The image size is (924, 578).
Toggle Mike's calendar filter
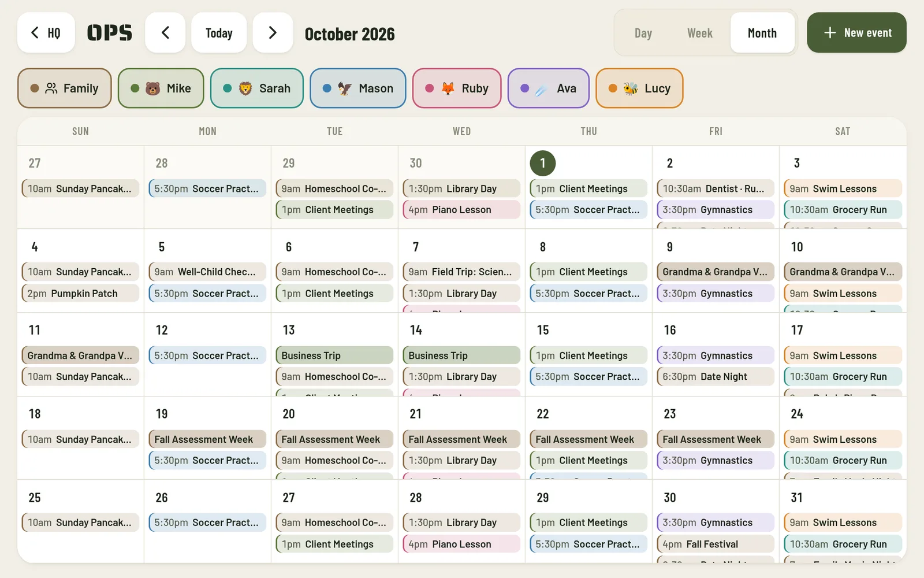pyautogui.click(x=161, y=88)
